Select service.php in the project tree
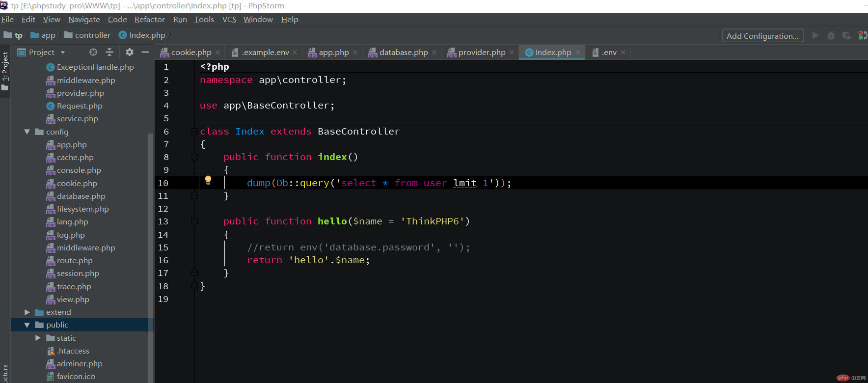The width and height of the screenshot is (868, 383). click(77, 119)
